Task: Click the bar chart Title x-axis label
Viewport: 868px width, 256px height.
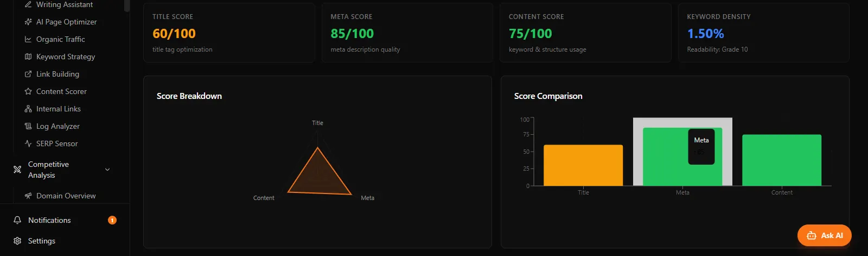Action: (583, 192)
